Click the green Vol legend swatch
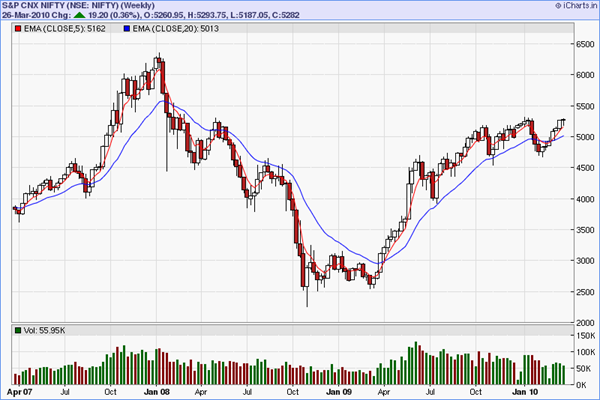This screenshot has width=600, height=400. pyautogui.click(x=18, y=330)
